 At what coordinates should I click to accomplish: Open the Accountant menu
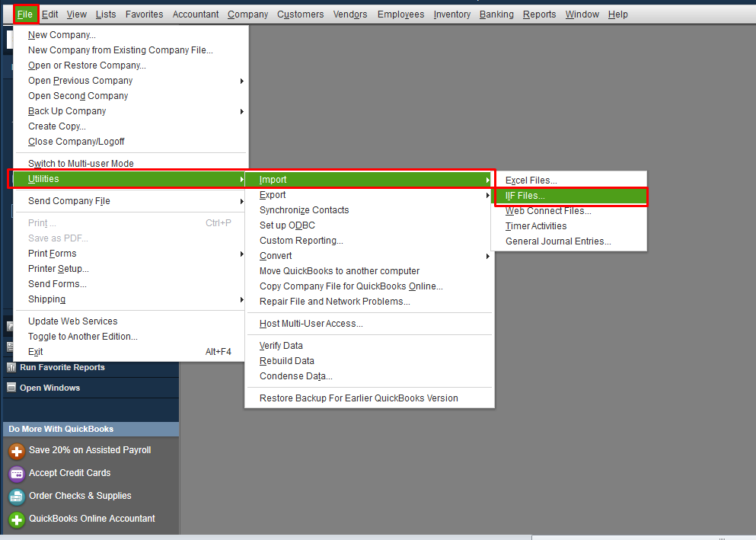pyautogui.click(x=195, y=14)
